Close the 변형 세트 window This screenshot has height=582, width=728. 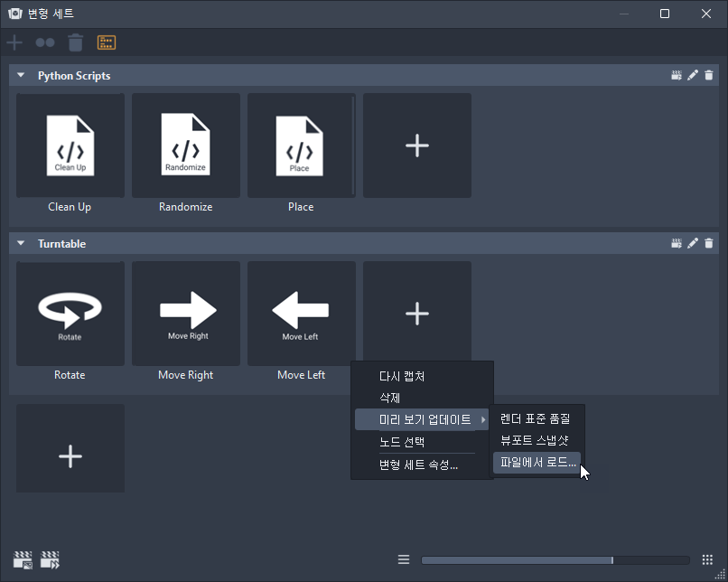(x=706, y=14)
